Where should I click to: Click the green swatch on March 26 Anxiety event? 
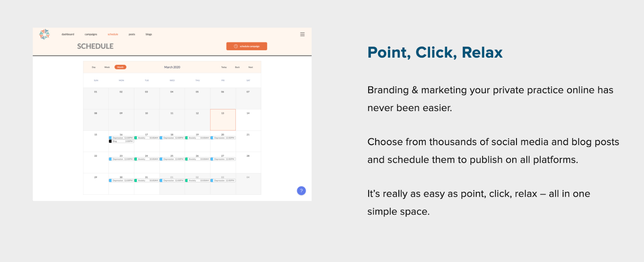[x=186, y=159]
